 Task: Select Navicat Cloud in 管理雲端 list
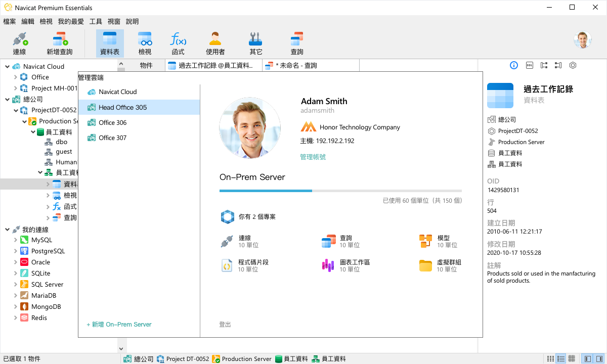tap(139, 92)
